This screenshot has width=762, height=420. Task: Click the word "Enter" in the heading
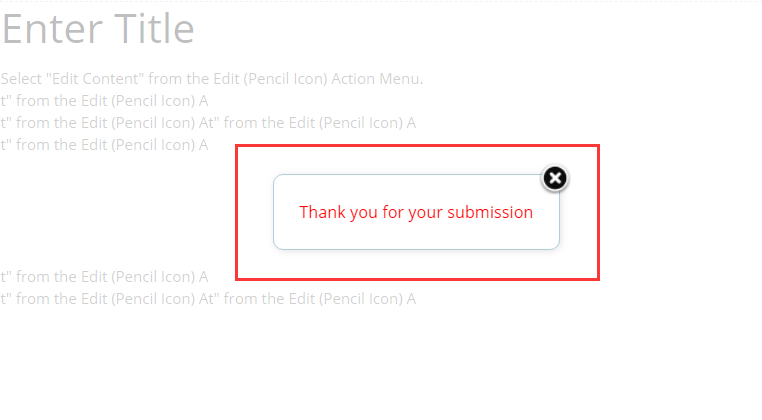point(52,29)
